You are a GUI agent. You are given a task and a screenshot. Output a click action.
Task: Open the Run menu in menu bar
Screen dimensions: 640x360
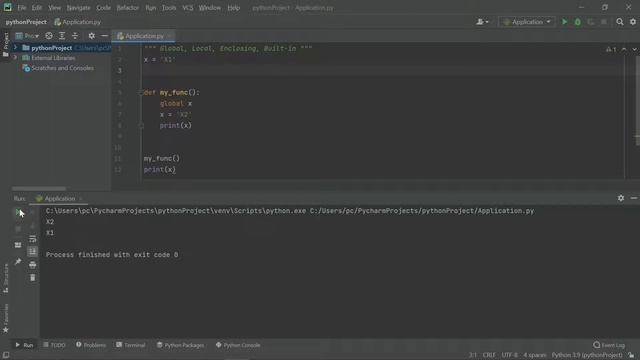coord(151,8)
